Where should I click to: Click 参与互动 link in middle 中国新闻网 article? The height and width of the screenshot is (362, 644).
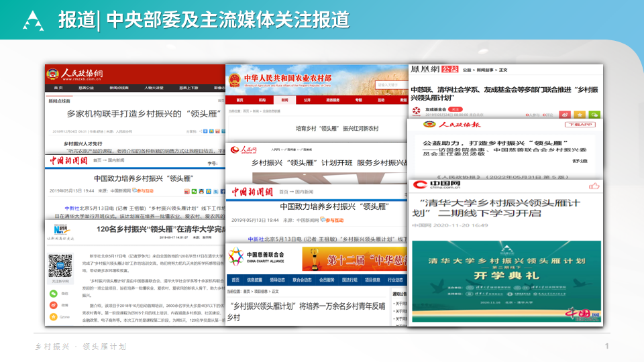click(335, 221)
